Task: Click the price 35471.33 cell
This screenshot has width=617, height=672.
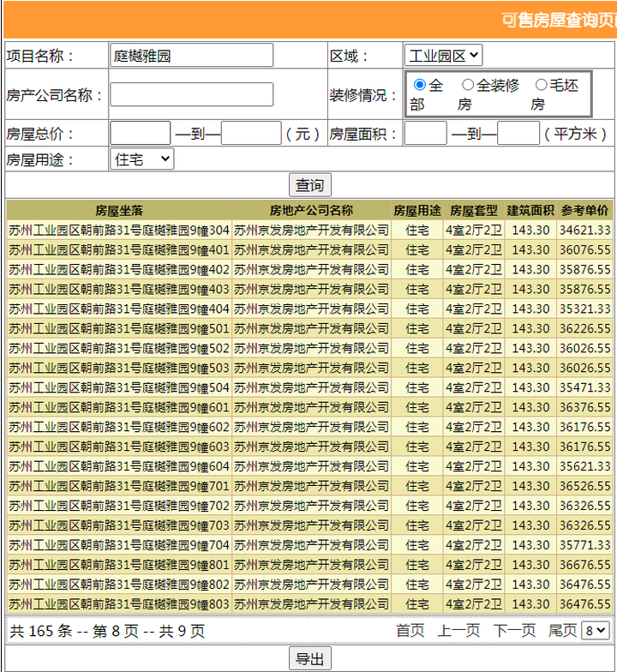Action: [x=584, y=387]
